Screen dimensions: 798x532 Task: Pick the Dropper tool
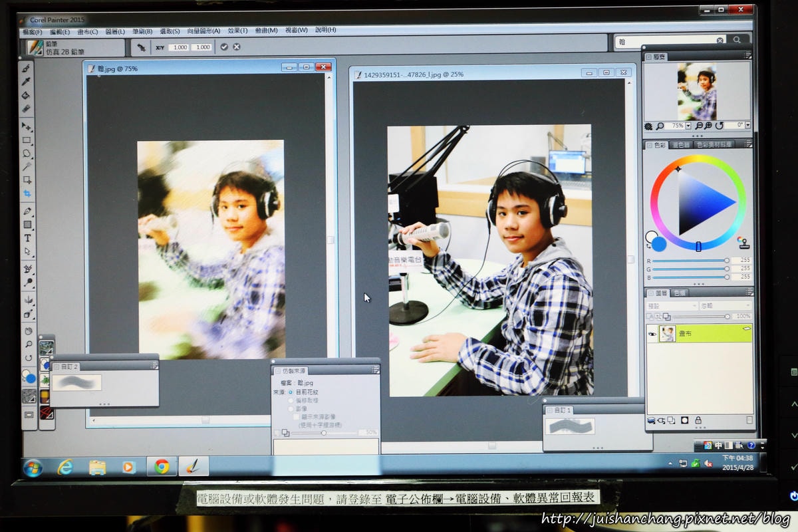(27, 81)
